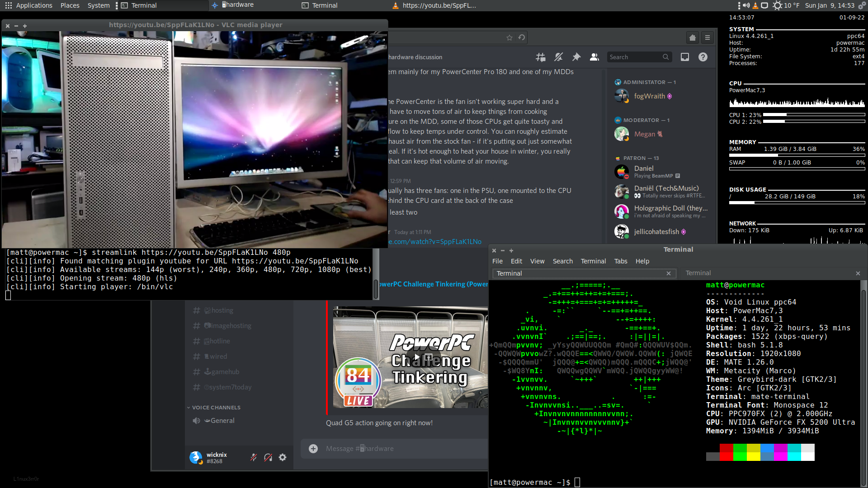Image resolution: width=868 pixels, height=488 pixels.
Task: Open the browser hamburger menu
Action: coord(708,38)
